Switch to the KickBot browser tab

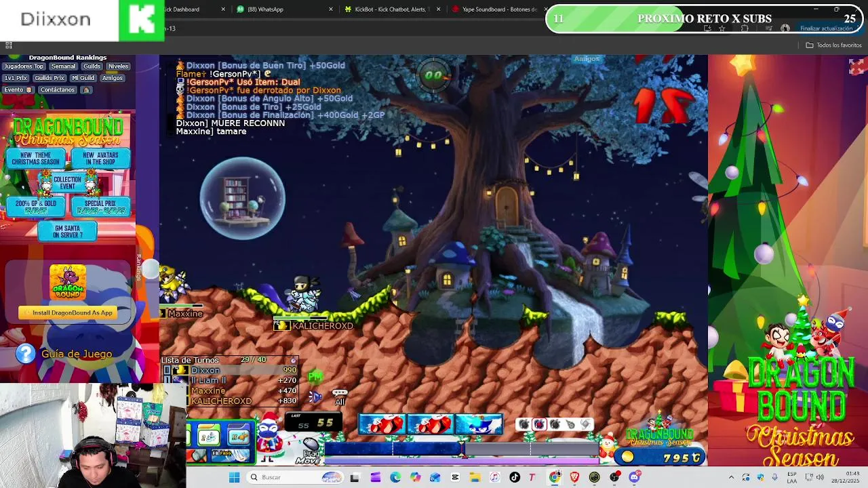392,9
